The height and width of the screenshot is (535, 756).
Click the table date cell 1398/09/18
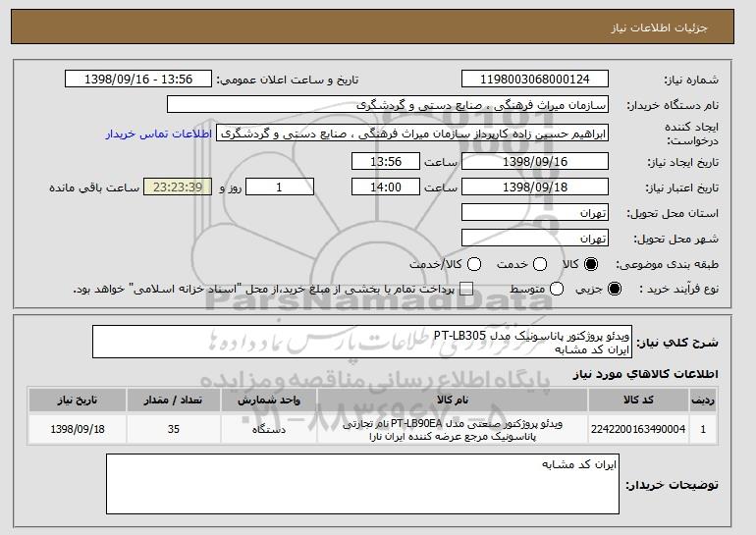coord(78,429)
